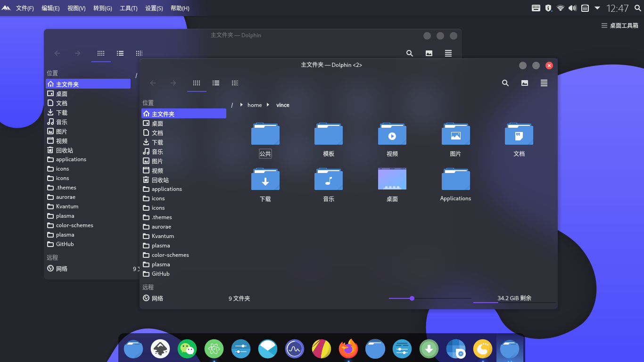Open the 文件(F) menu
Screen dimensions: 644x362
[x=25, y=8]
